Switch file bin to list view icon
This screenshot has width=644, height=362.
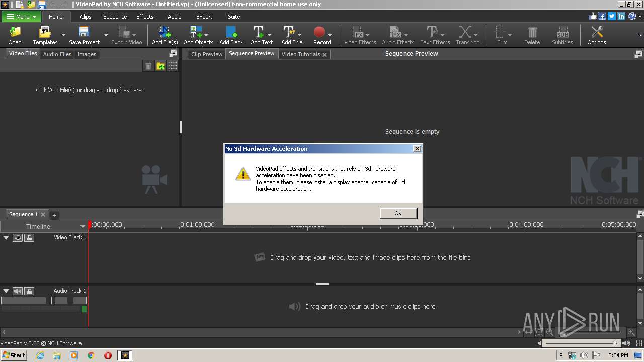[x=173, y=66]
